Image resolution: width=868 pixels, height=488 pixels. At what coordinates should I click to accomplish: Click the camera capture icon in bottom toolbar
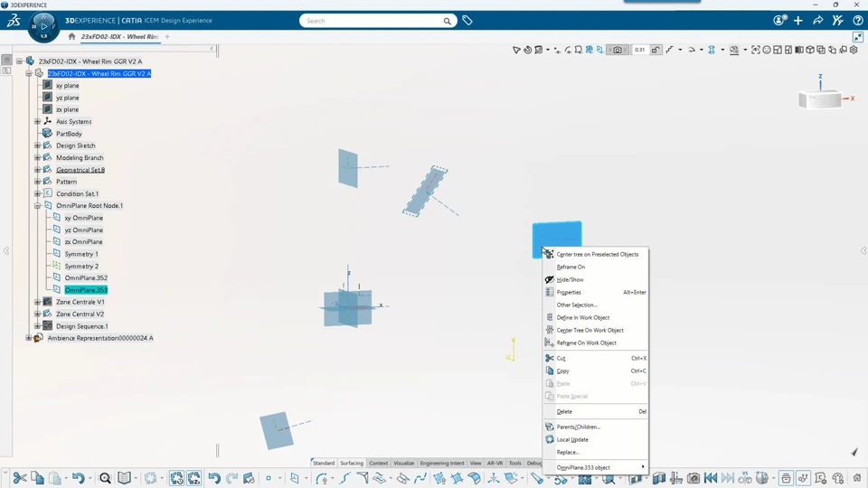(693, 478)
